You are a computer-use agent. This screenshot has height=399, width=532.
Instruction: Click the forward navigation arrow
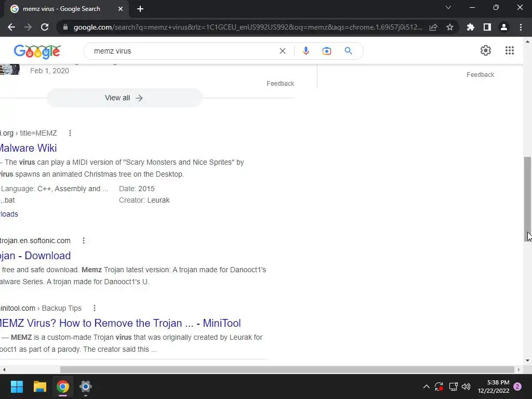click(x=28, y=27)
